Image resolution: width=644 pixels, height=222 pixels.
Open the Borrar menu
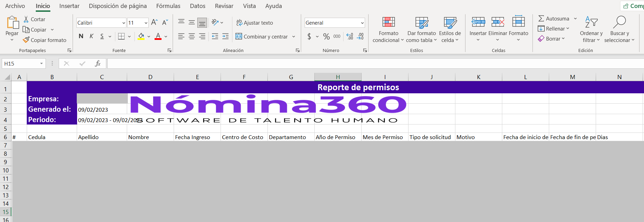click(552, 39)
